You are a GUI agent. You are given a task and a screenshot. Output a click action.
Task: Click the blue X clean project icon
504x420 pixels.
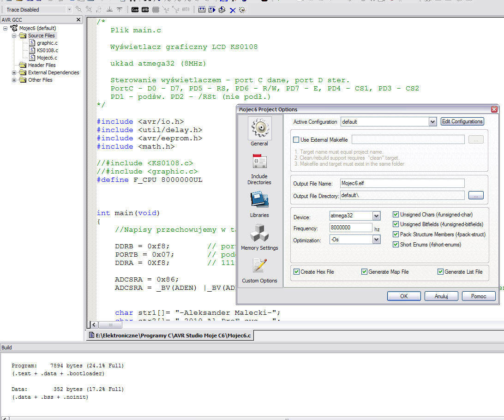tap(233, 10)
